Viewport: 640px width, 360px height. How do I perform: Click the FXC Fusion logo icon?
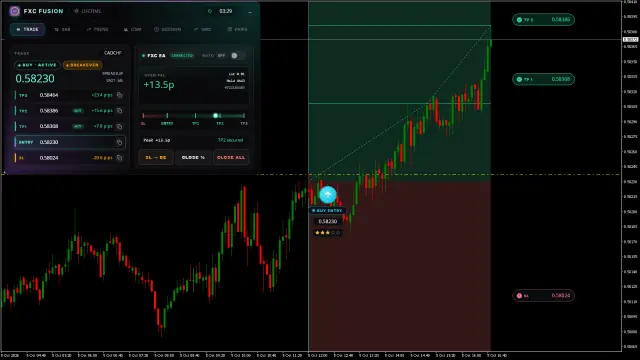pos(15,11)
